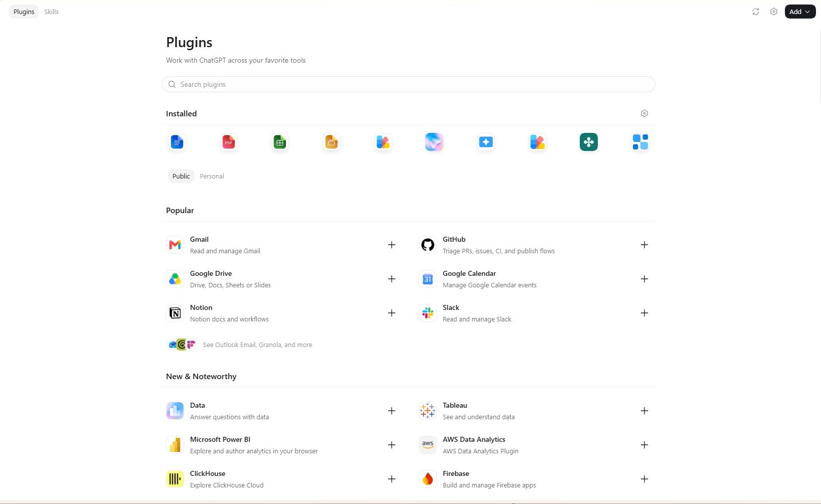Expand the Add dropdown button
The height and width of the screenshot is (504, 821).
click(x=800, y=12)
